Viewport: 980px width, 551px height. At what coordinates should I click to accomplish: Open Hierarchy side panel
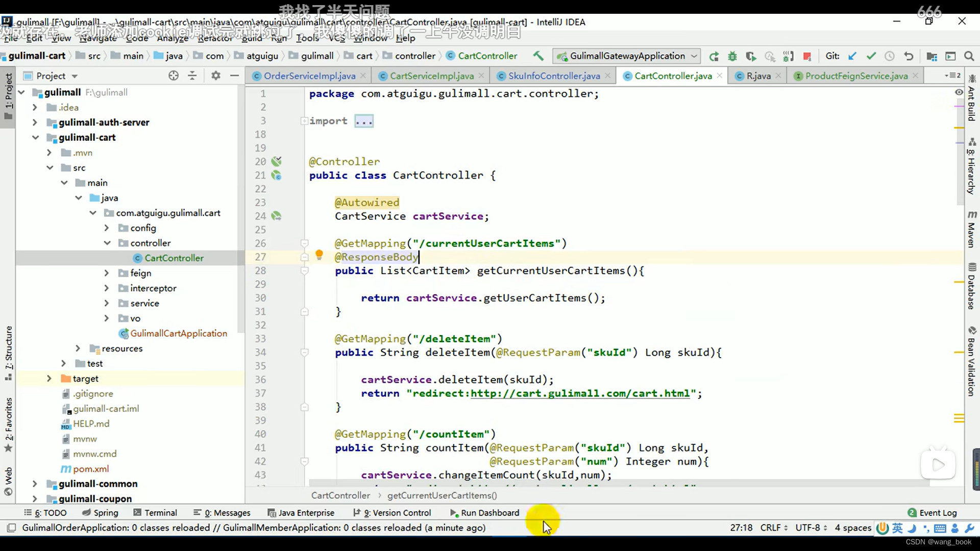click(x=972, y=165)
